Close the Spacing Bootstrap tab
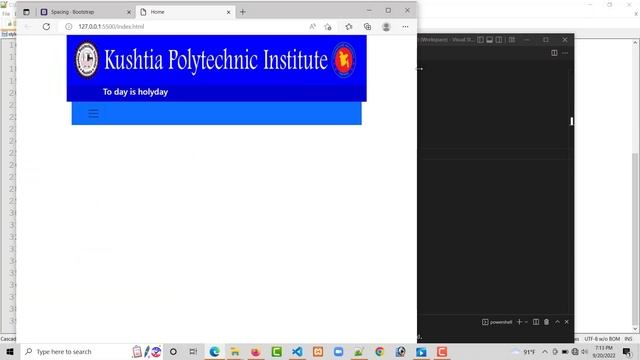Screen dimensions: 640x360 [x=129, y=12]
